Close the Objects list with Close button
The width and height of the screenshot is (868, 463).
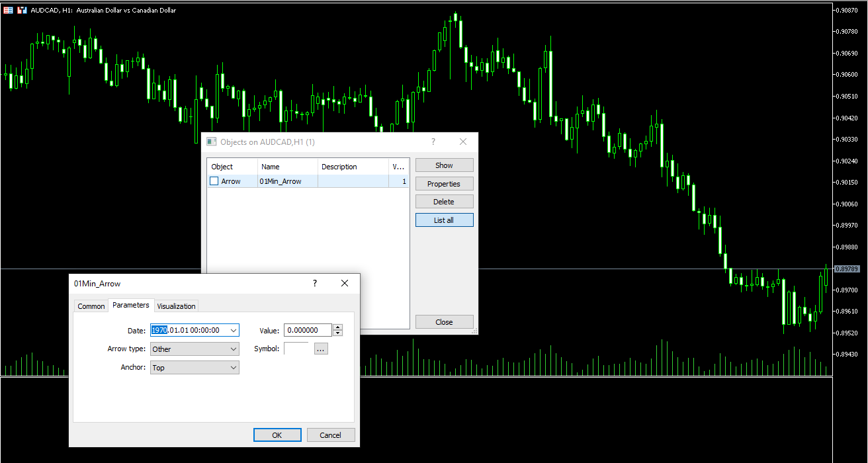[x=444, y=322]
